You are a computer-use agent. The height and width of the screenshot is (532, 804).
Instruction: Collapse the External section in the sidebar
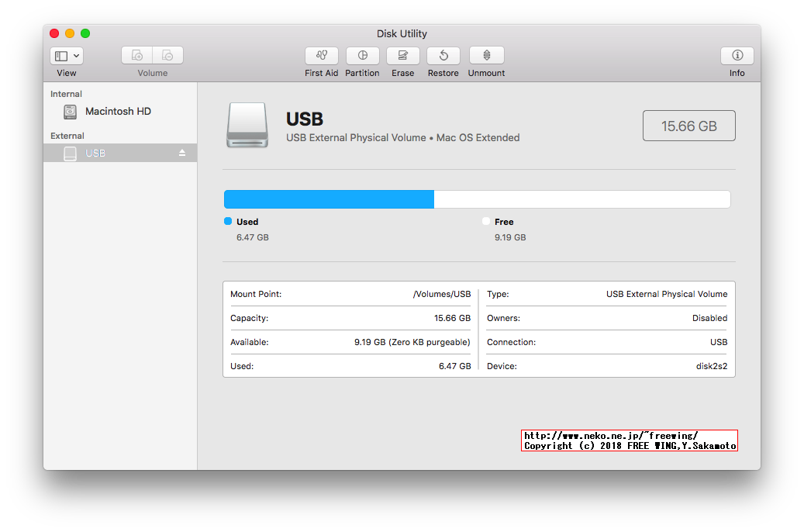click(x=67, y=135)
